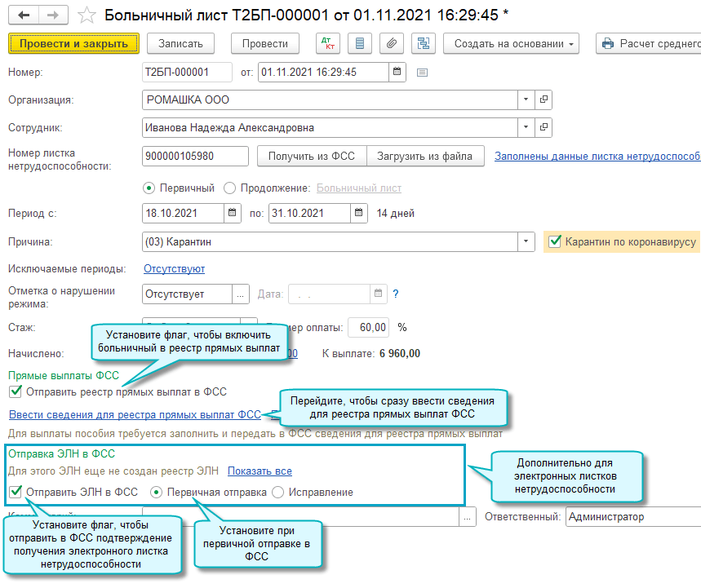This screenshot has height=588, width=701.
Task: Open Заполнены данные листка нетрудоспособности link
Action: coord(597,156)
